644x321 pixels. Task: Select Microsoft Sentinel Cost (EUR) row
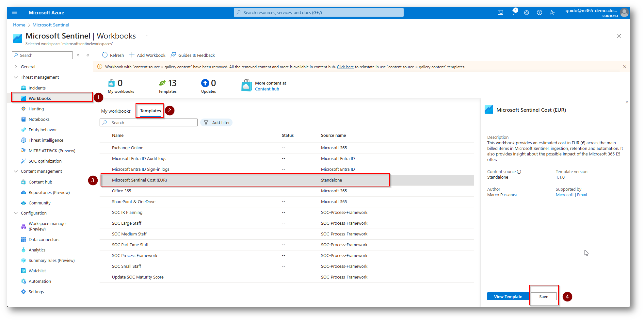click(x=287, y=180)
